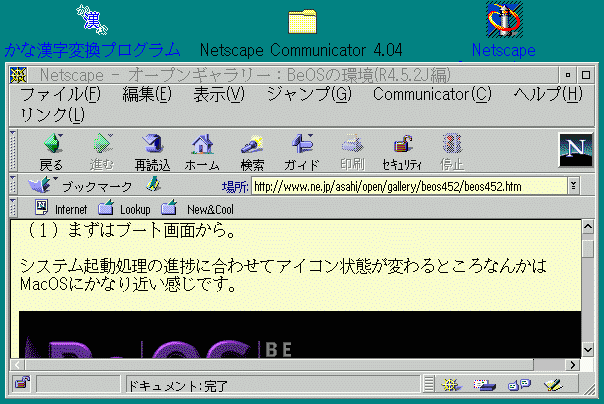Click horizontal scrollbar right arrow
The image size is (604, 404).
coord(573,364)
